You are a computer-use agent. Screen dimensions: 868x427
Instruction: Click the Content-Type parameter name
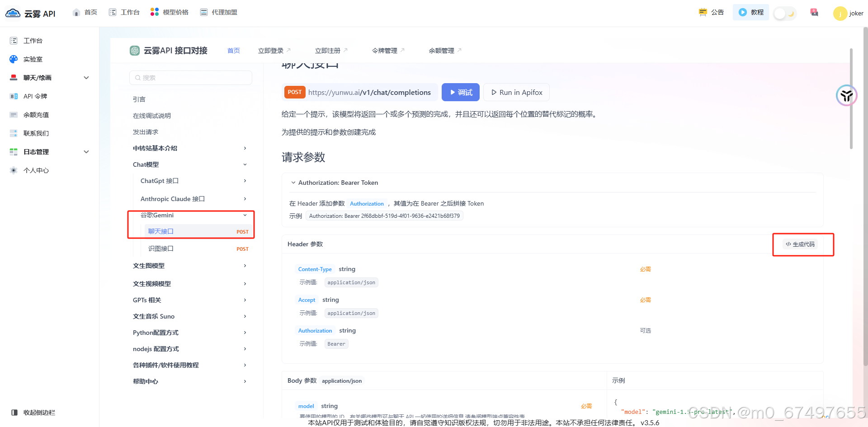click(x=315, y=269)
